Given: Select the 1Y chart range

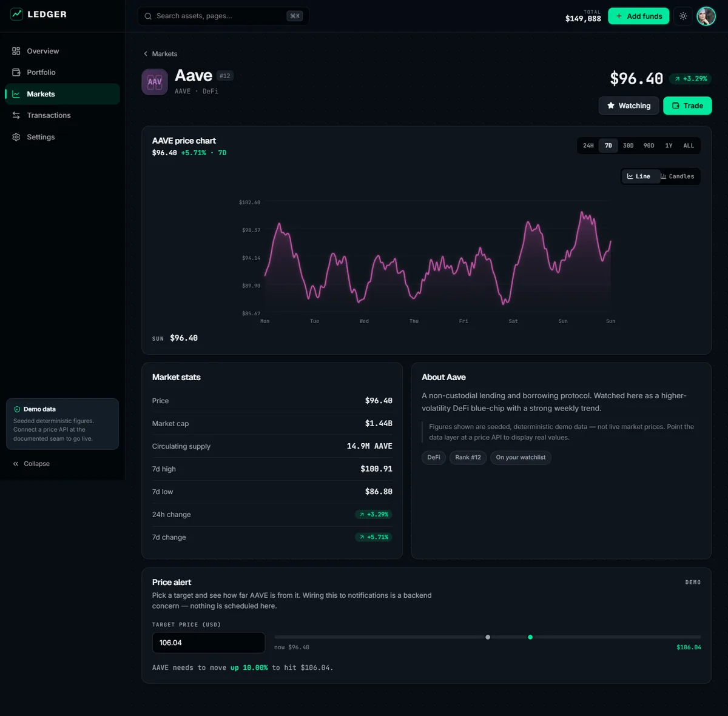Looking at the screenshot, I should tap(669, 146).
